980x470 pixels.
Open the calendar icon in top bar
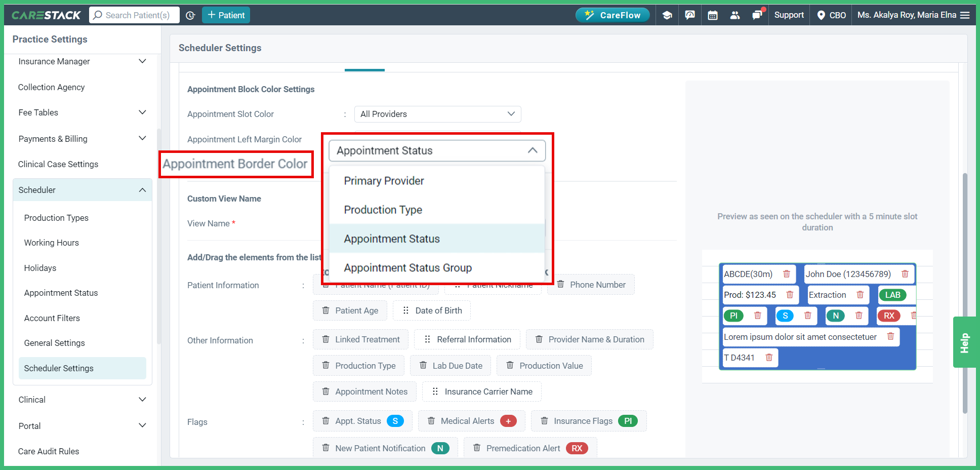(713, 15)
